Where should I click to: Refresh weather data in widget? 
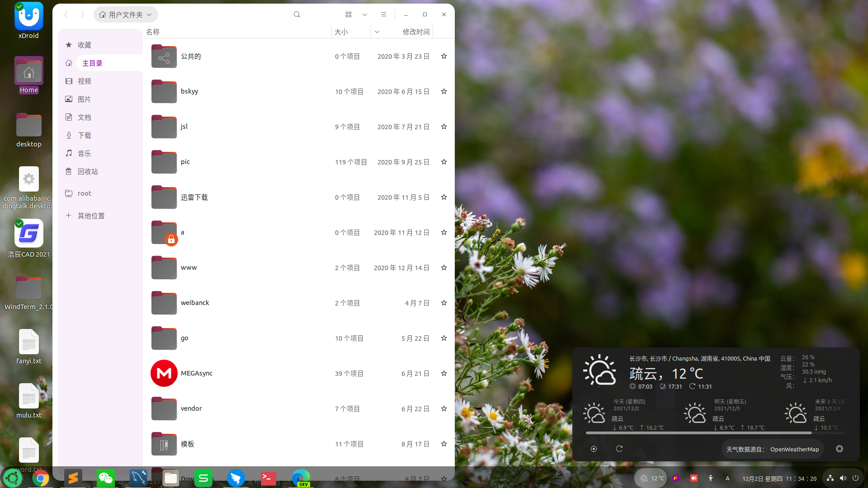coord(619,449)
